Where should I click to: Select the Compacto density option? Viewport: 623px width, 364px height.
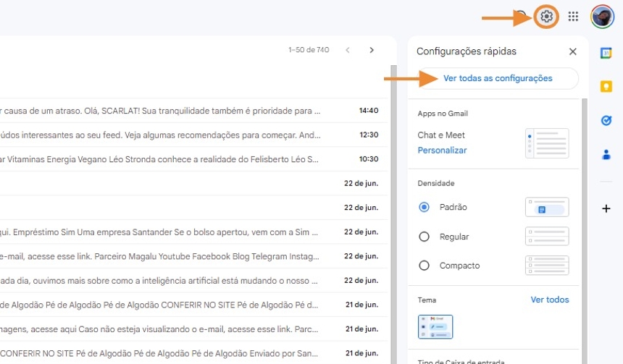(425, 266)
